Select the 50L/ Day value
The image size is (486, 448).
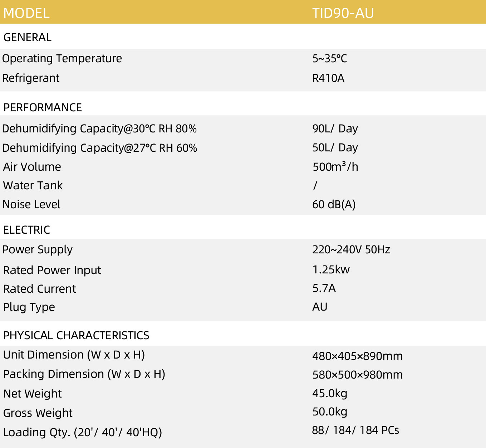(335, 147)
